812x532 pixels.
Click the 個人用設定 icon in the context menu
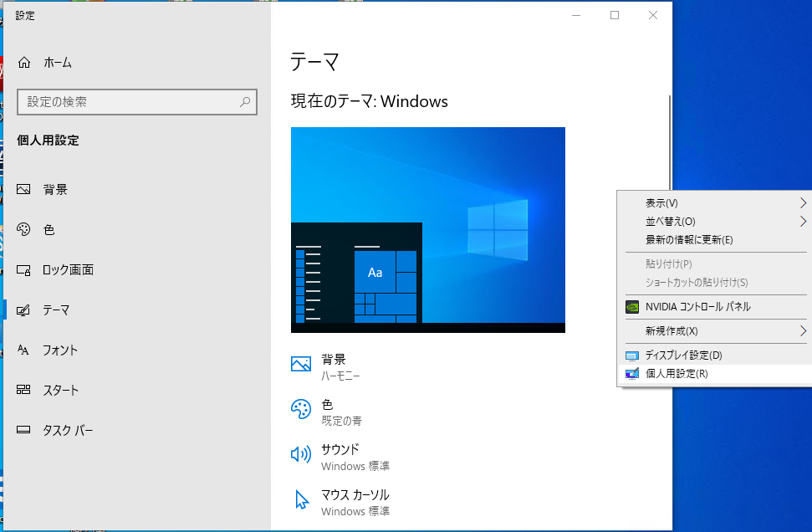[631, 374]
